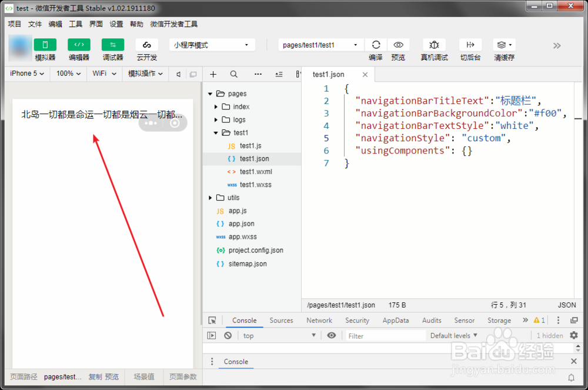Open the 设置 menu

116,24
